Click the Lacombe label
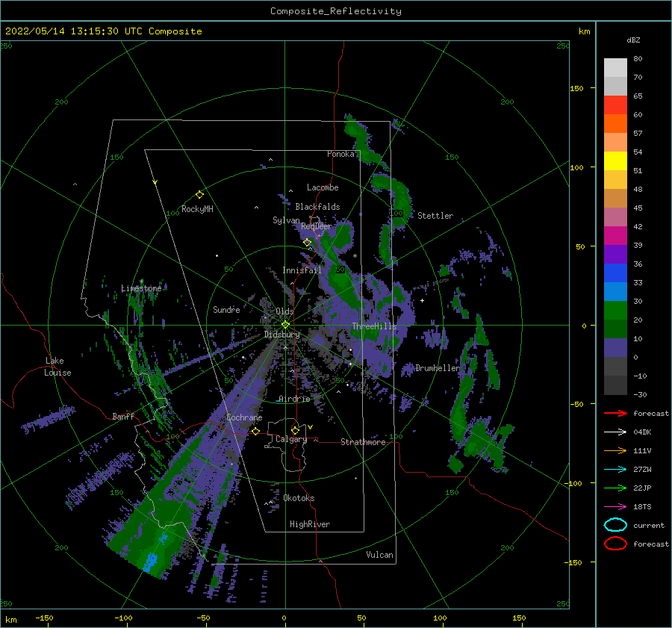The height and width of the screenshot is (628, 672). (x=323, y=187)
